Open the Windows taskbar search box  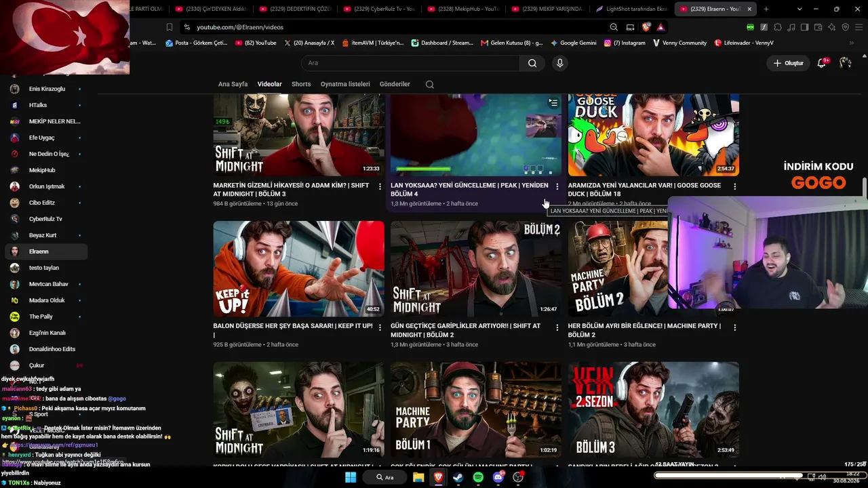click(x=385, y=477)
